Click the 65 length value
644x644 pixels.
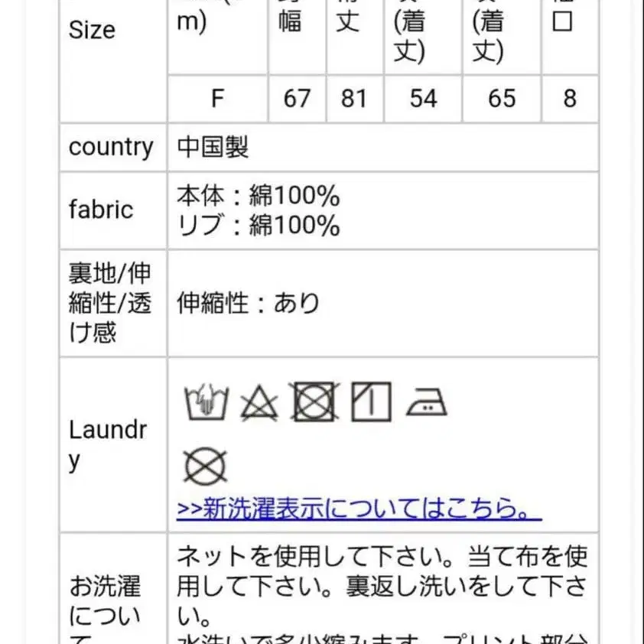[502, 99]
